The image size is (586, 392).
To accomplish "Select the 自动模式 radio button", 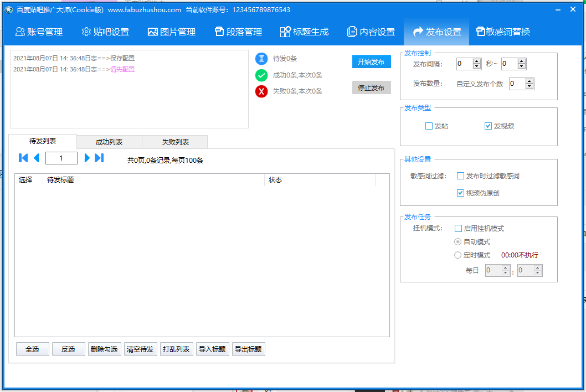I will [x=458, y=242].
